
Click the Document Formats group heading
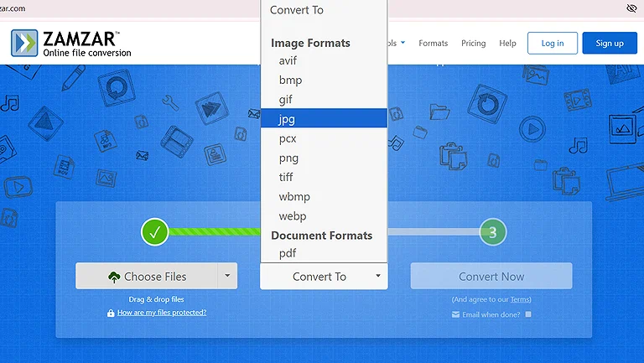(x=322, y=236)
